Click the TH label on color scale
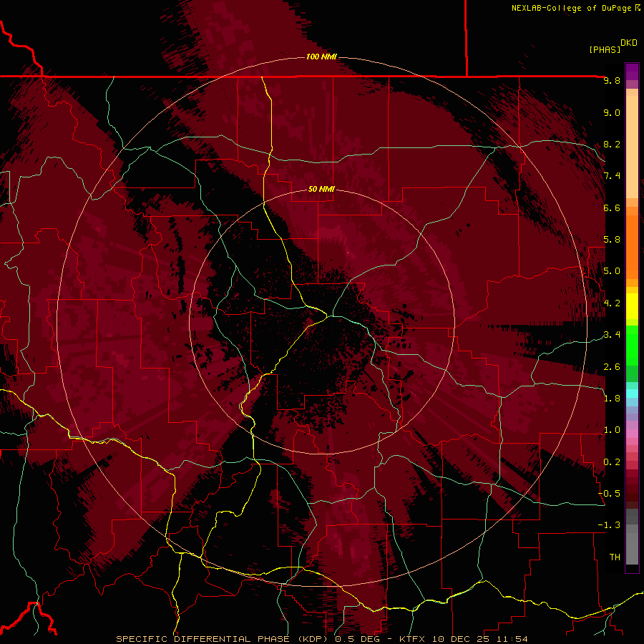Viewport: 644px width, 644px height. (615, 557)
